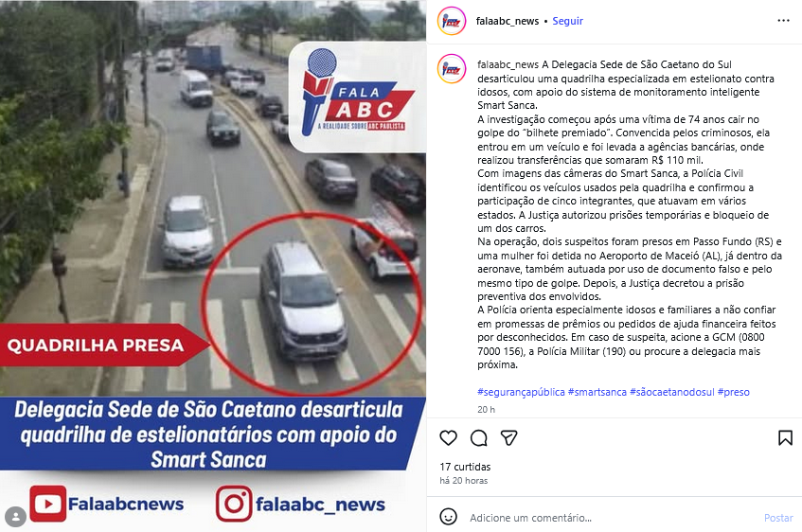802x532 pixels.
Task: Click the 20 h timestamp under caption
Action: (486, 409)
